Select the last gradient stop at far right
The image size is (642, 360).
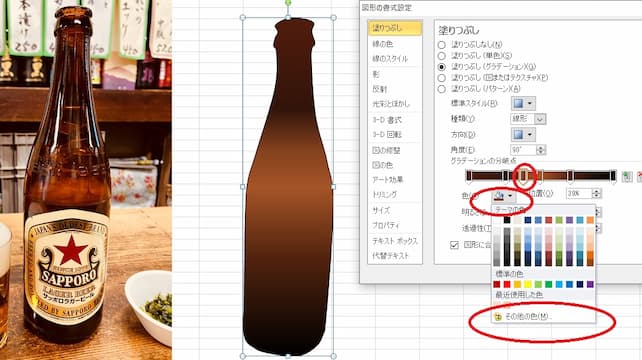click(613, 176)
